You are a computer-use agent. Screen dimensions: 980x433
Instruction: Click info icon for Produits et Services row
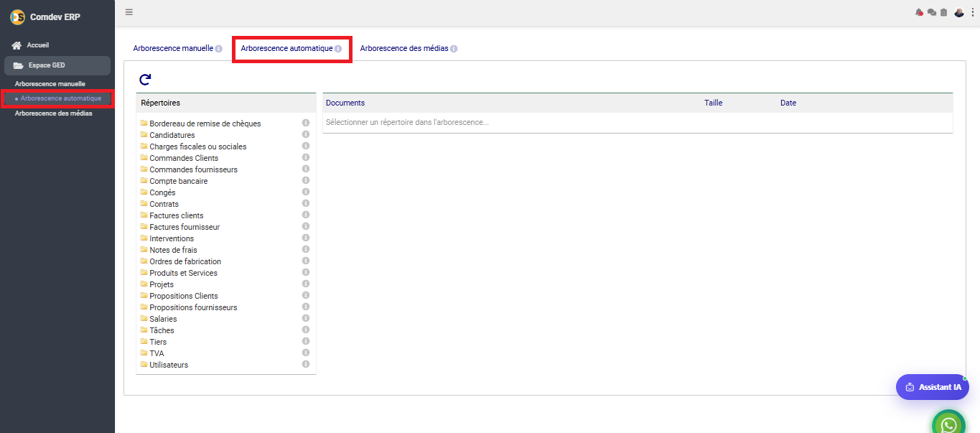tap(306, 272)
